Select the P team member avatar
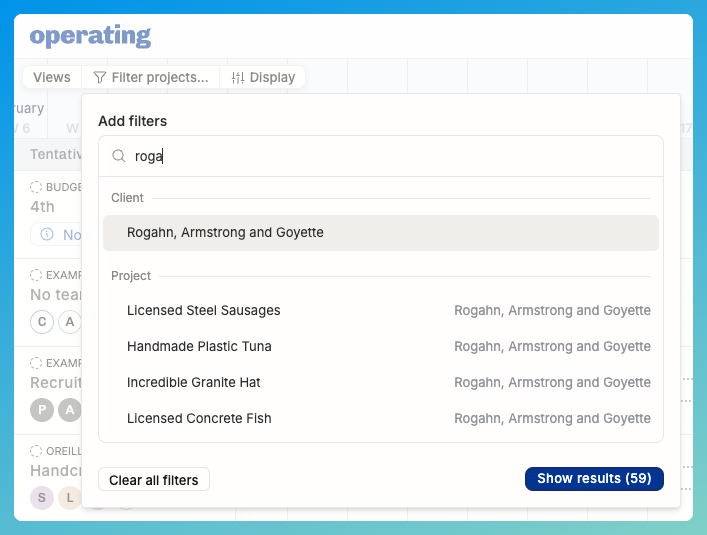Image resolution: width=707 pixels, height=535 pixels. click(x=42, y=409)
